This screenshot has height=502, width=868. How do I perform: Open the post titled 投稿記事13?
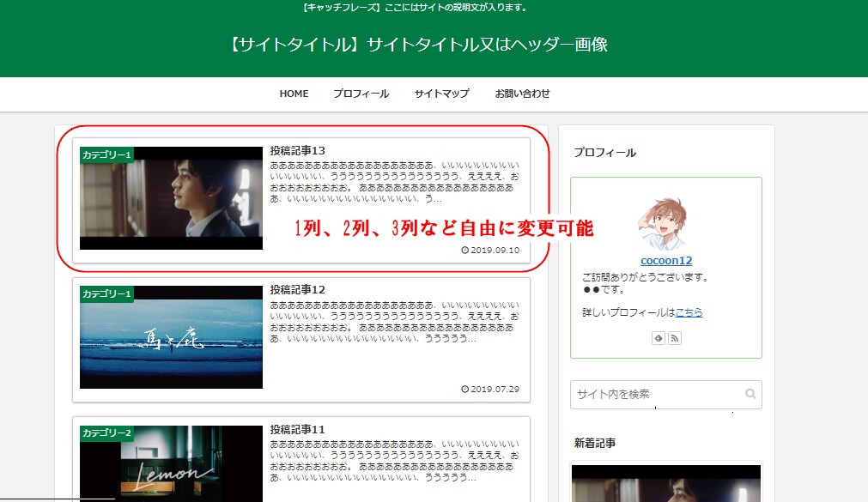tap(297, 150)
